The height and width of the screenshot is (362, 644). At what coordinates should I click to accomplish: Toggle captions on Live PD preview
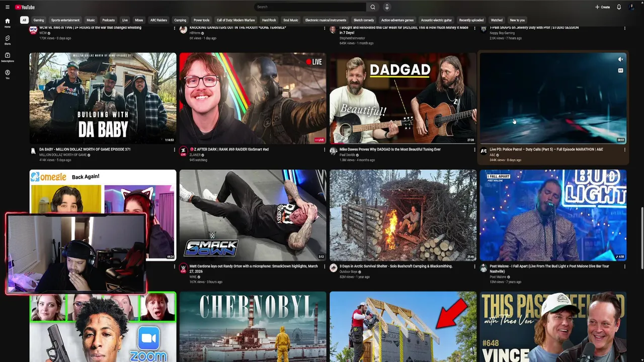tap(620, 70)
